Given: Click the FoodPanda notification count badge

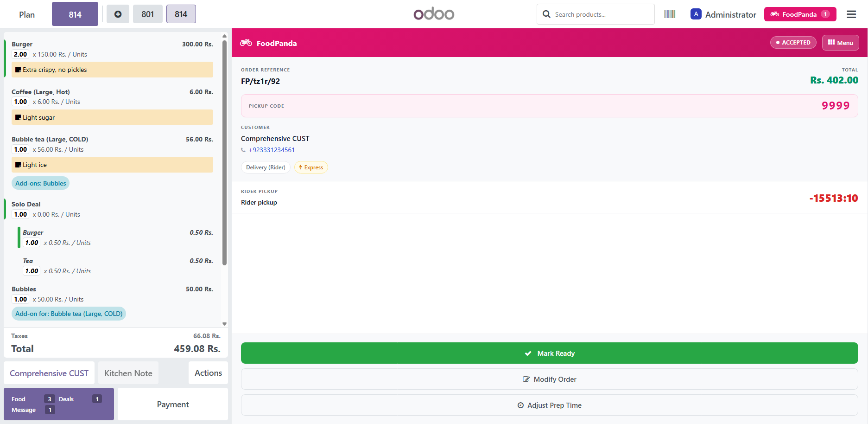Looking at the screenshot, I should click(x=825, y=14).
